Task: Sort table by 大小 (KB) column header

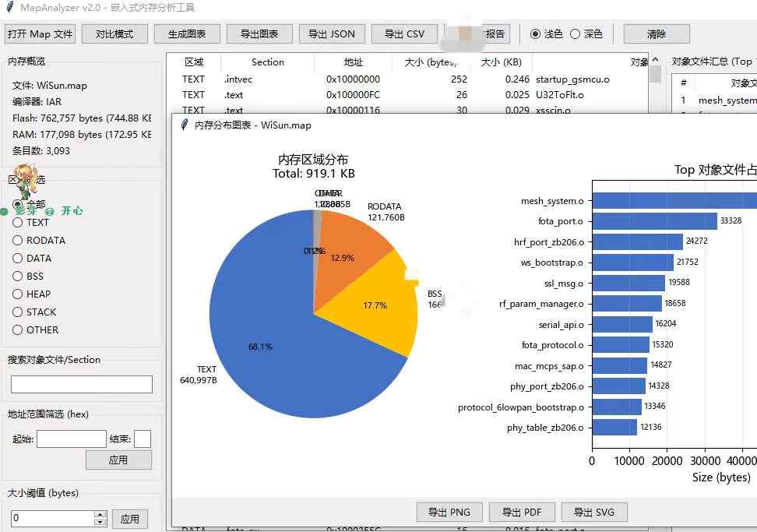Action: pyautogui.click(x=501, y=62)
